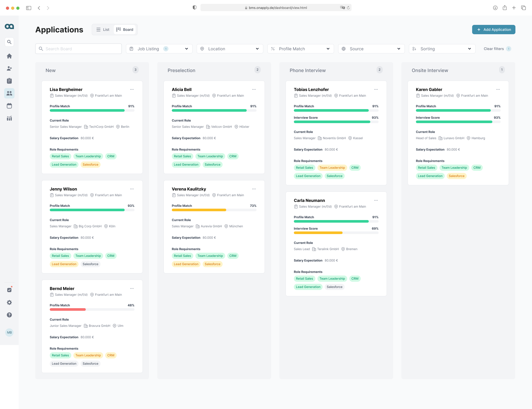Open the options menu on Bernd Meier card
Image resolution: width=532 pixels, height=409 pixels.
point(132,288)
